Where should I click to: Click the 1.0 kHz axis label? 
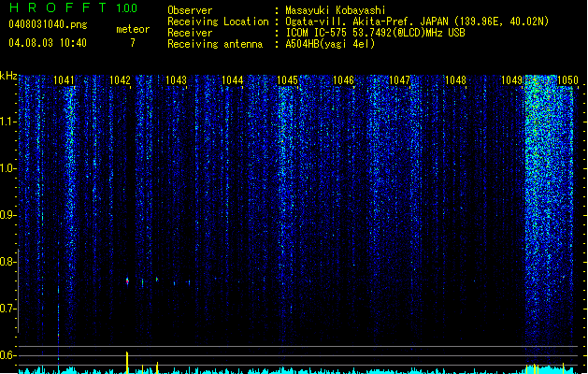coord(7,168)
